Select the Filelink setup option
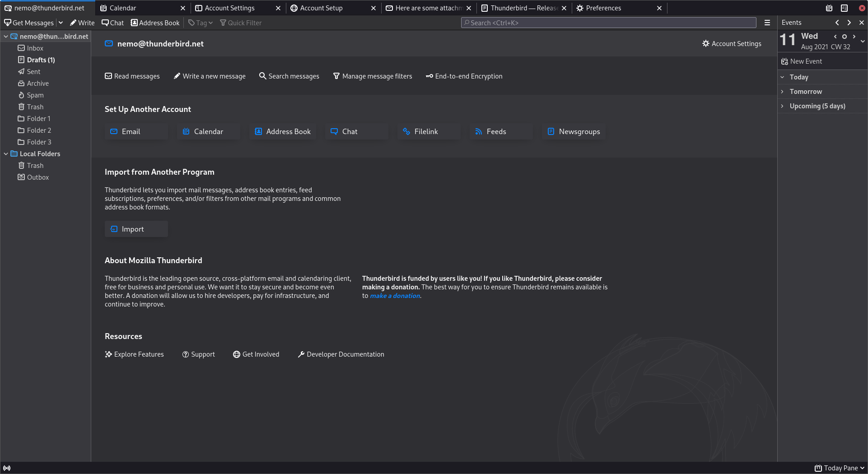The width and height of the screenshot is (868, 474). pyautogui.click(x=428, y=131)
